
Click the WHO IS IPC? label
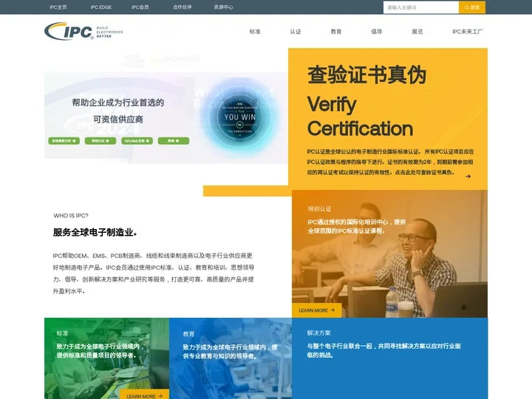[71, 216]
